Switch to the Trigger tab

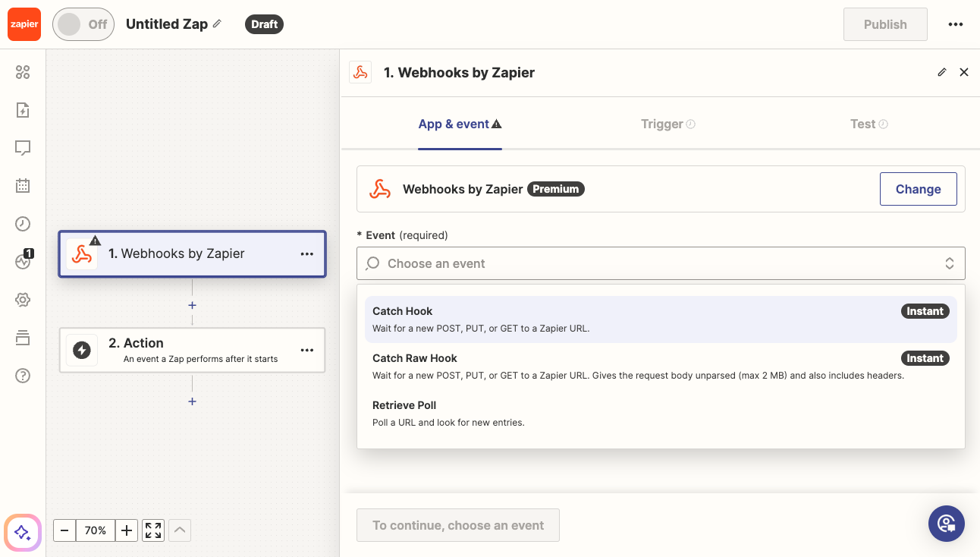[668, 124]
